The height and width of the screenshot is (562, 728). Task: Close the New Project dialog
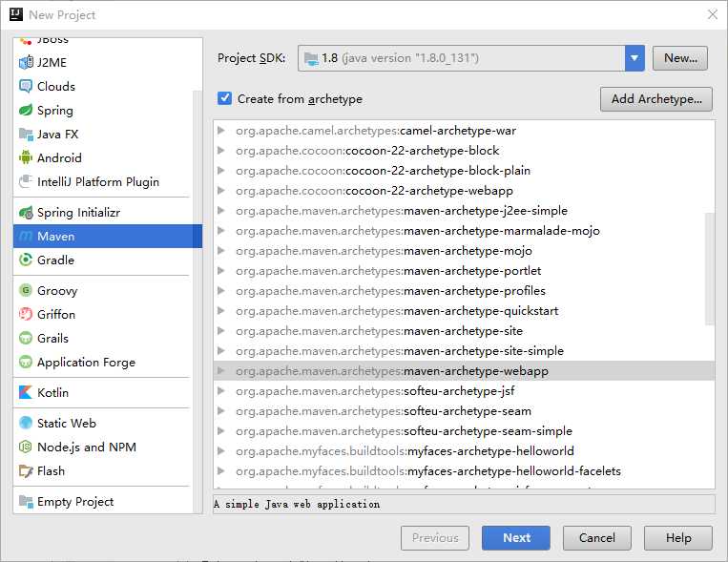712,14
